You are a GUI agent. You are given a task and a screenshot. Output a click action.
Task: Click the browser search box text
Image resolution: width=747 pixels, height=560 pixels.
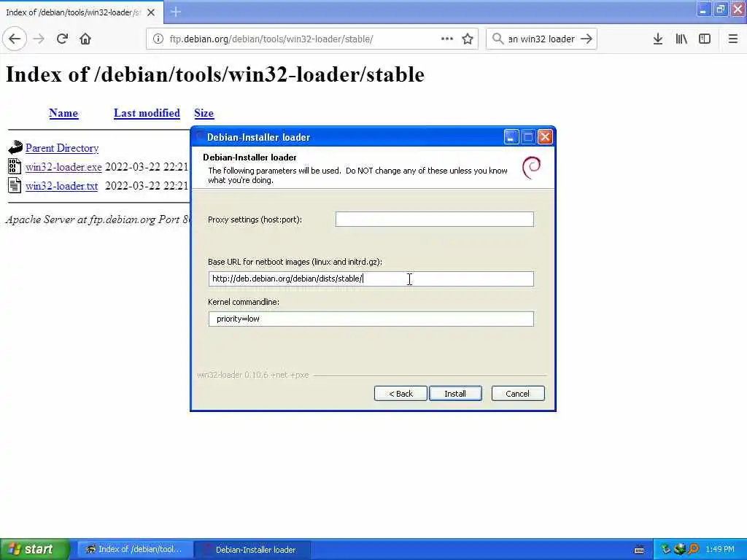pyautogui.click(x=541, y=39)
